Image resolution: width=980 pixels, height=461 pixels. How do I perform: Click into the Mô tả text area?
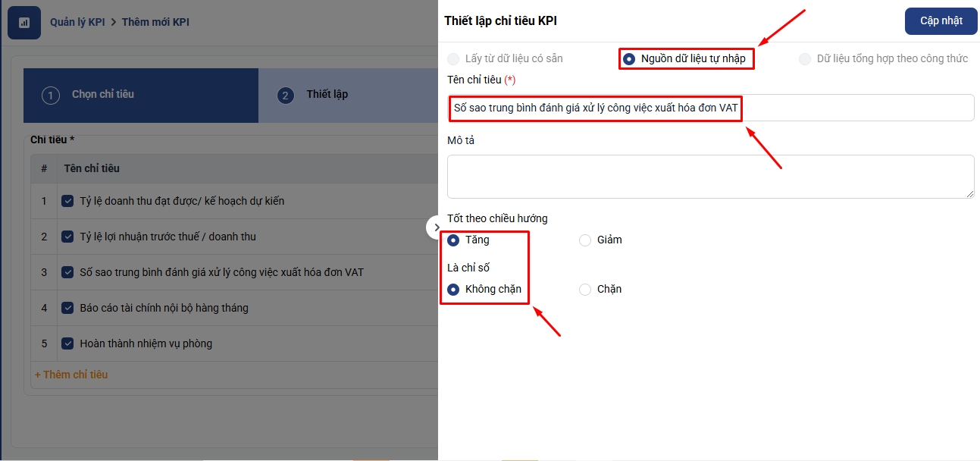click(710, 177)
